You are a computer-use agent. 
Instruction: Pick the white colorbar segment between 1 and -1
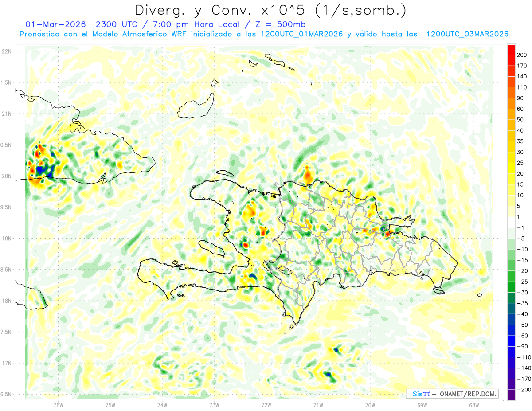click(x=511, y=223)
